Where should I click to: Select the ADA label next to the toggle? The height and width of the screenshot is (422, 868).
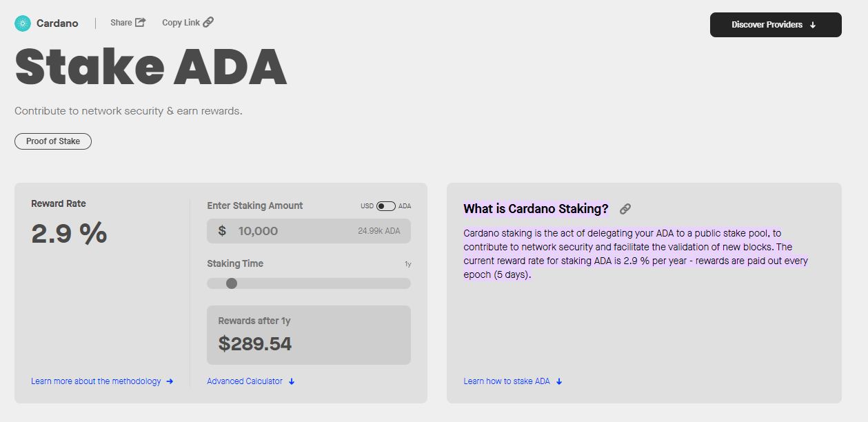(x=405, y=206)
